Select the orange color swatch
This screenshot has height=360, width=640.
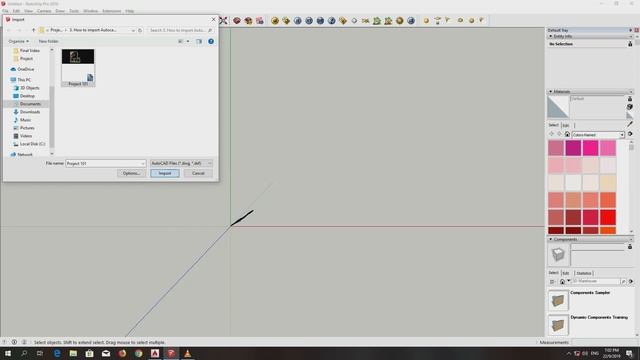pyautogui.click(x=608, y=231)
